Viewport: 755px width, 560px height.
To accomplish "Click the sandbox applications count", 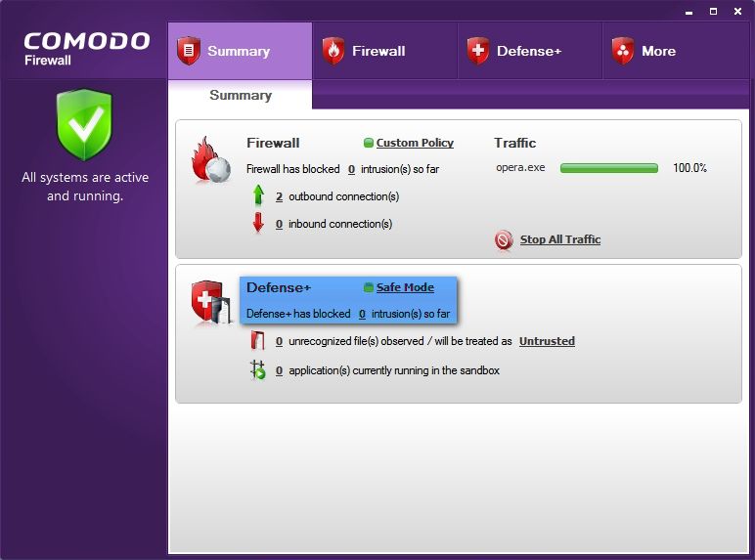I will [x=280, y=371].
